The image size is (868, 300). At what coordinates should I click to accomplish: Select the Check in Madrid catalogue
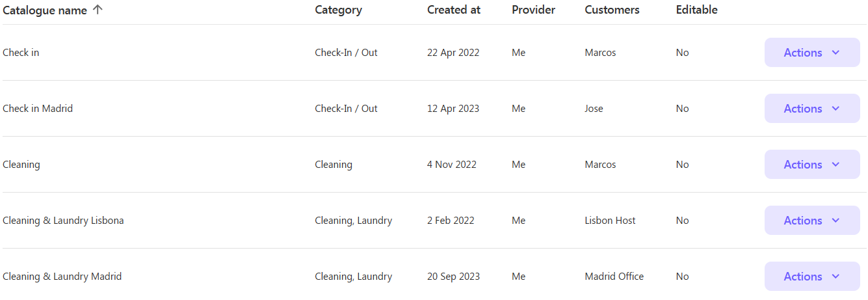38,109
